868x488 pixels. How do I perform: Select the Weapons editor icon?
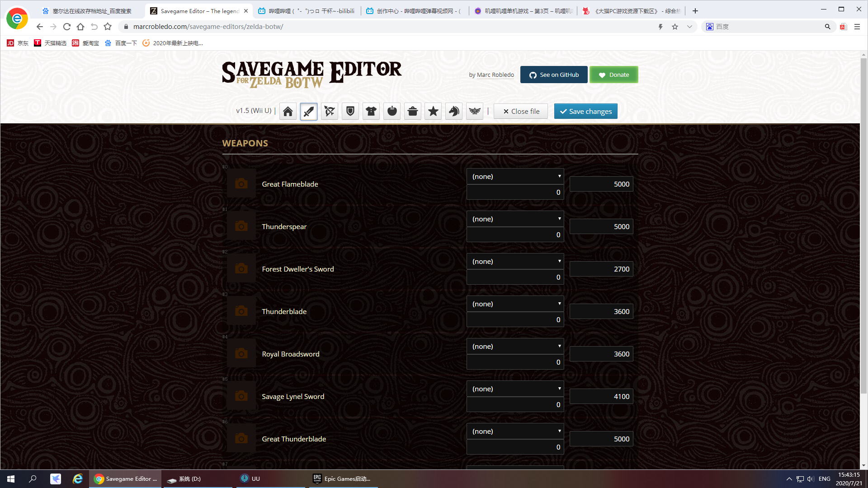click(x=308, y=111)
